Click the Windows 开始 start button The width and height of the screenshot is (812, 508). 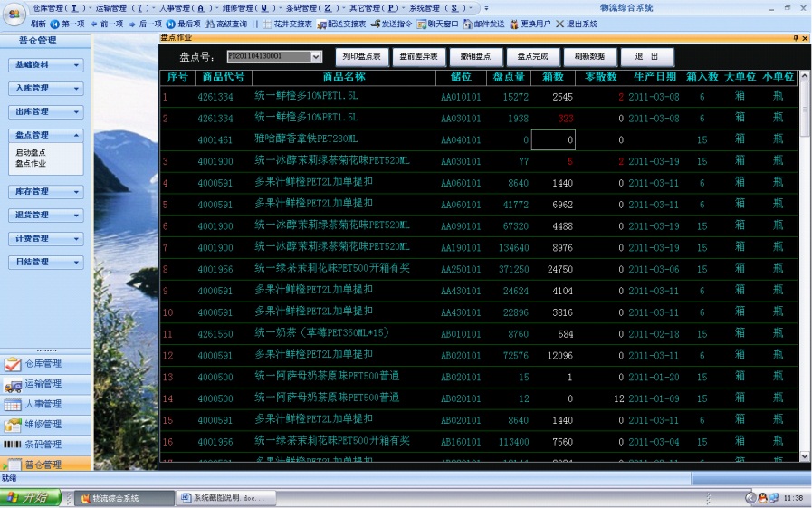pos(31,498)
